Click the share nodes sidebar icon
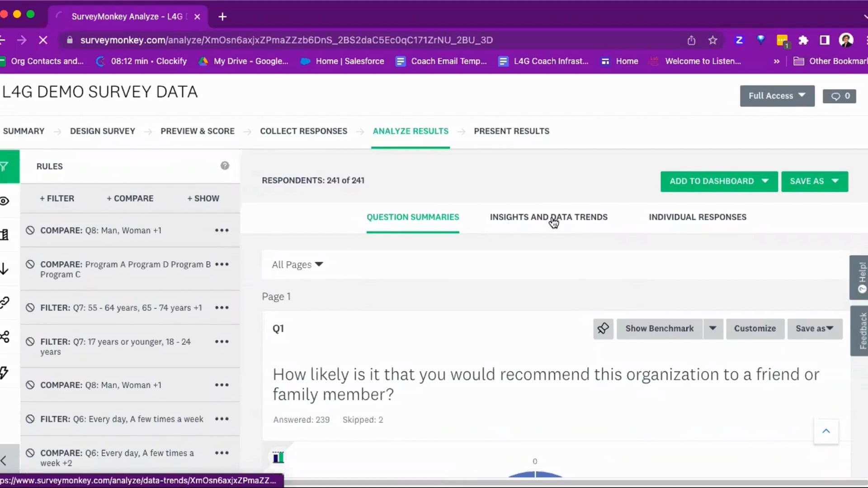Viewport: 868px width, 488px height. [5, 337]
